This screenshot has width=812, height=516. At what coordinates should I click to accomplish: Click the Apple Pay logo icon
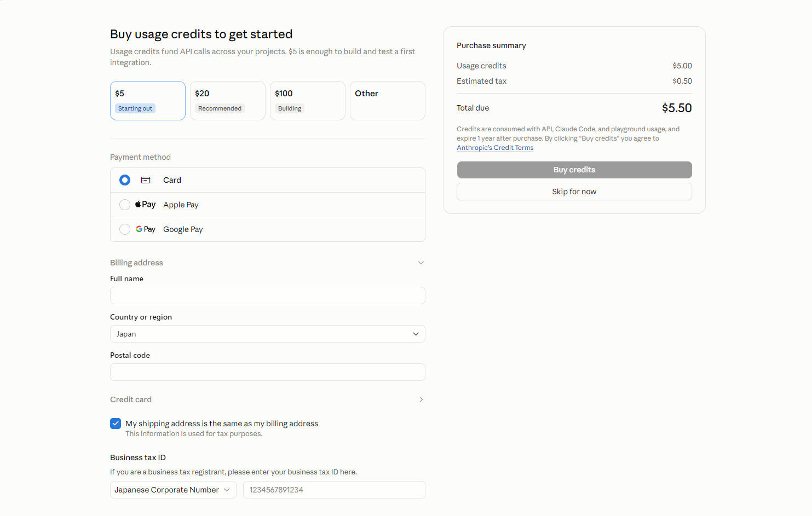click(x=146, y=205)
